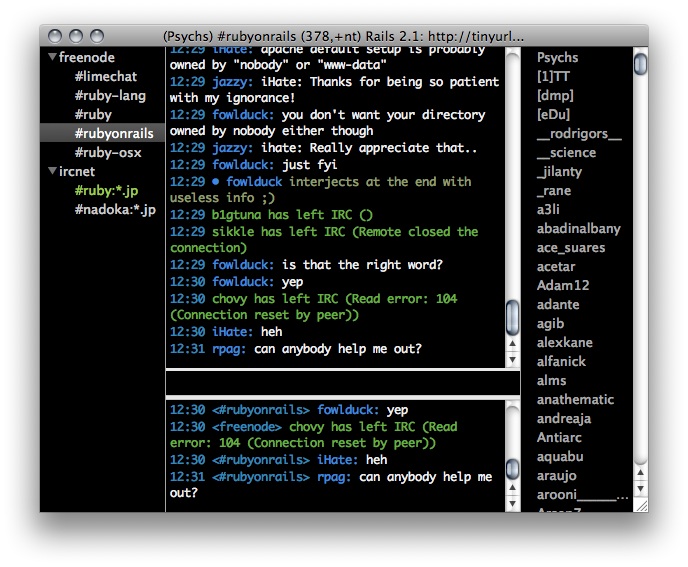Image resolution: width=688 pixels, height=567 pixels.
Task: Click the main chat scrollbar up arrow
Action: pyautogui.click(x=512, y=343)
